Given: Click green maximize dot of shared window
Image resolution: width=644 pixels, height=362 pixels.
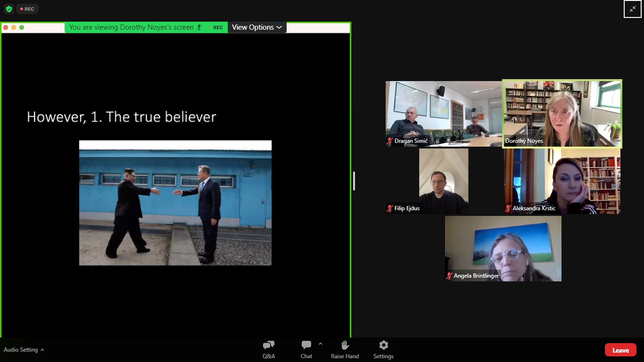Looking at the screenshot, I should [x=22, y=28].
